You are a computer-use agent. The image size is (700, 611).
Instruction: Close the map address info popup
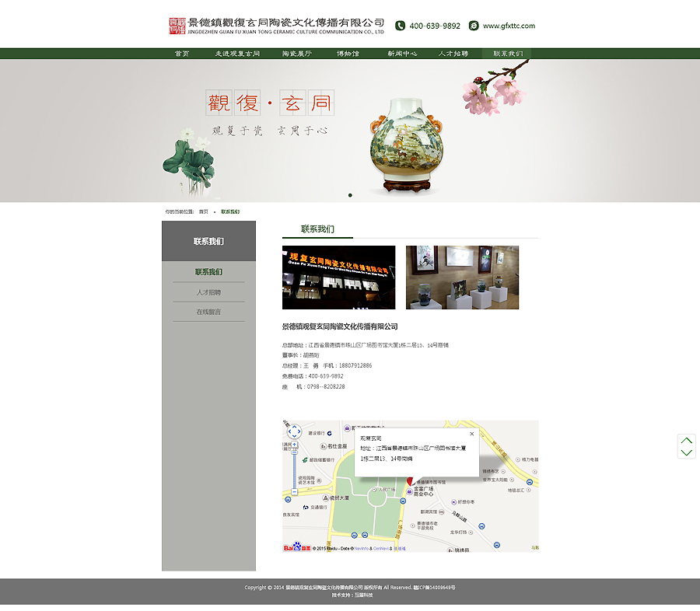click(471, 434)
